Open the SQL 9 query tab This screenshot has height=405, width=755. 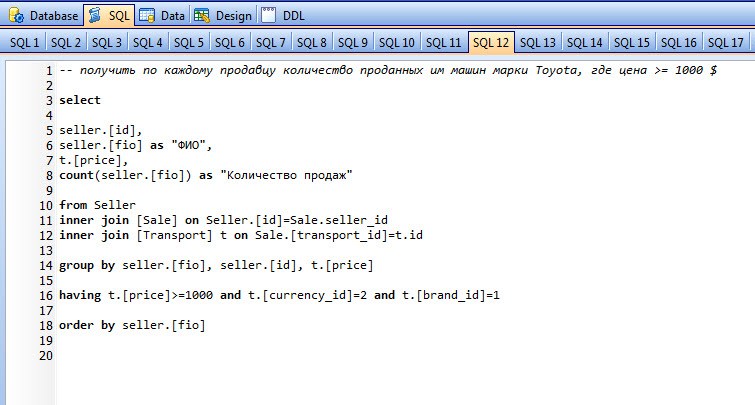tap(352, 43)
